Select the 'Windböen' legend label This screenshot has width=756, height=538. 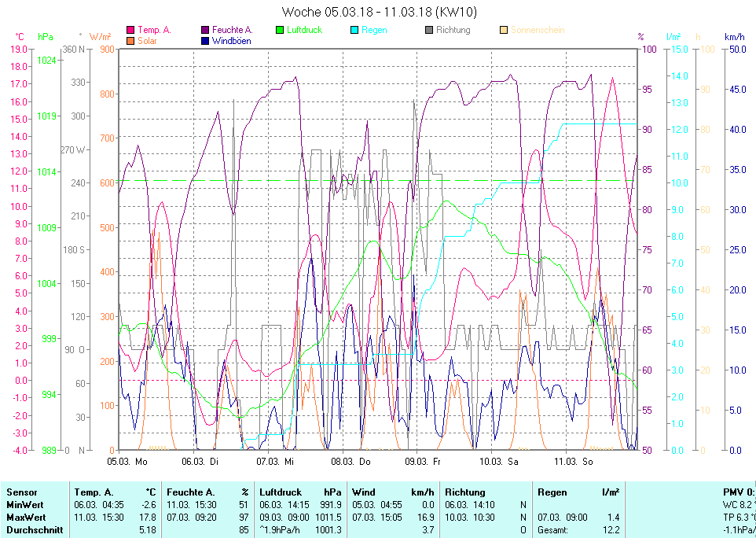pyautogui.click(x=231, y=41)
